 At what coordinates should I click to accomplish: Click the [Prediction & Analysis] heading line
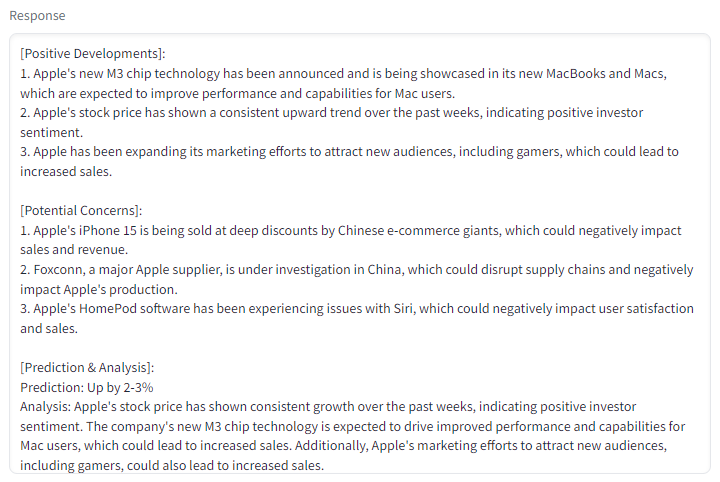click(x=87, y=368)
